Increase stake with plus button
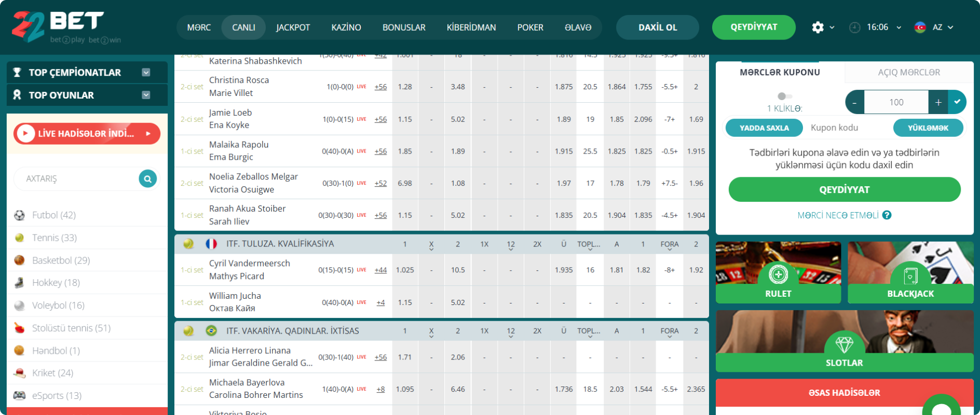Image resolution: width=980 pixels, height=415 pixels. tap(938, 102)
